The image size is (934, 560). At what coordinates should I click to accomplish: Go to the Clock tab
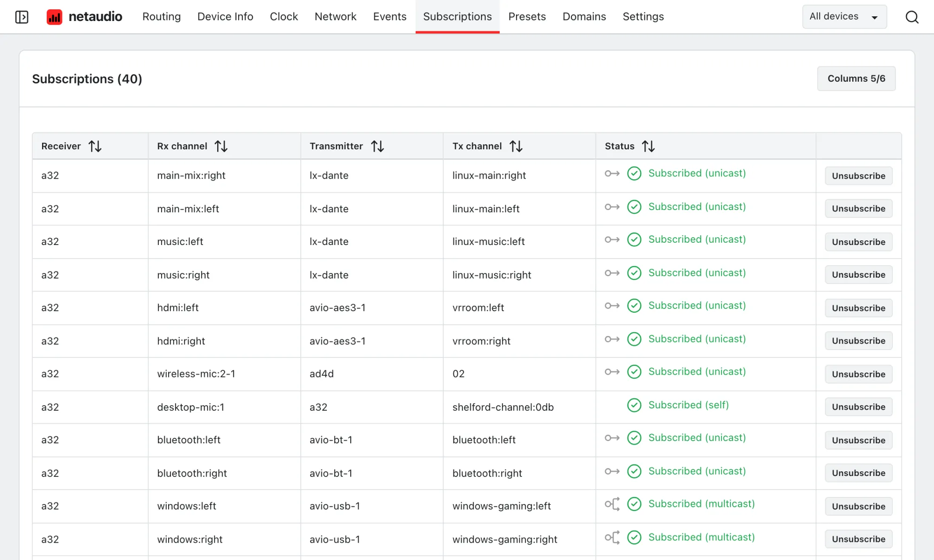tap(284, 17)
